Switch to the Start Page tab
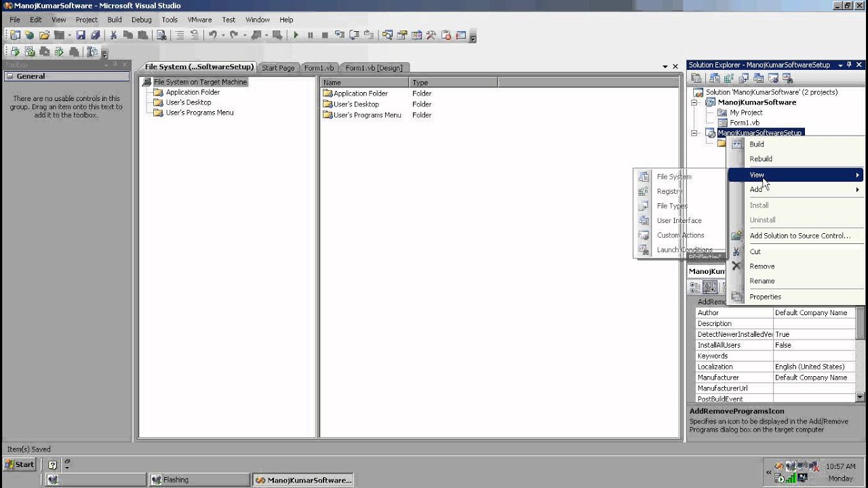 pos(278,68)
